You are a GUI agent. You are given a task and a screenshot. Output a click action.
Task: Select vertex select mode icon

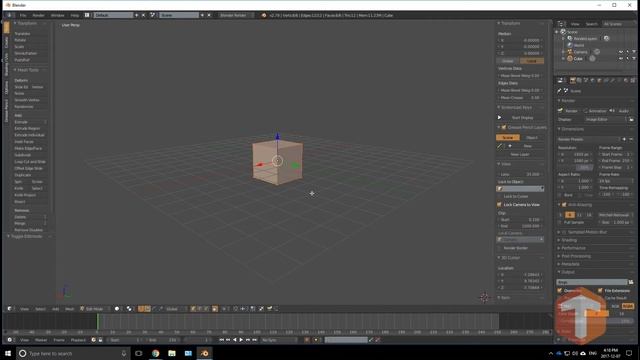[x=193, y=309]
